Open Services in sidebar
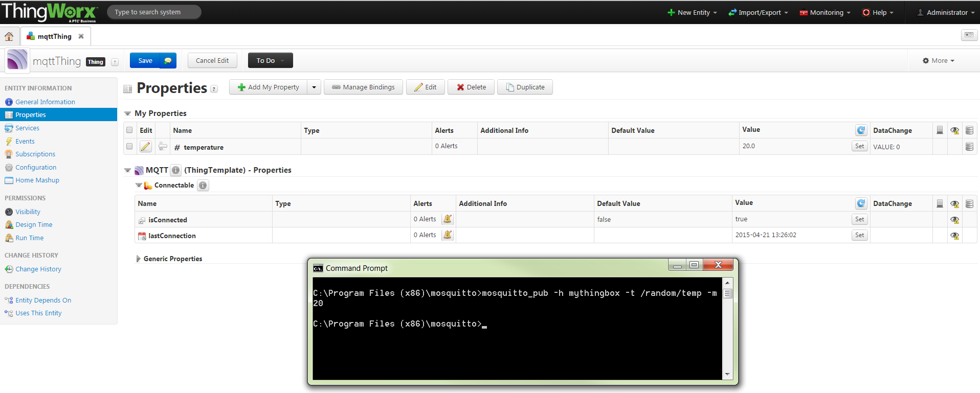This screenshot has width=980, height=393. click(x=27, y=128)
